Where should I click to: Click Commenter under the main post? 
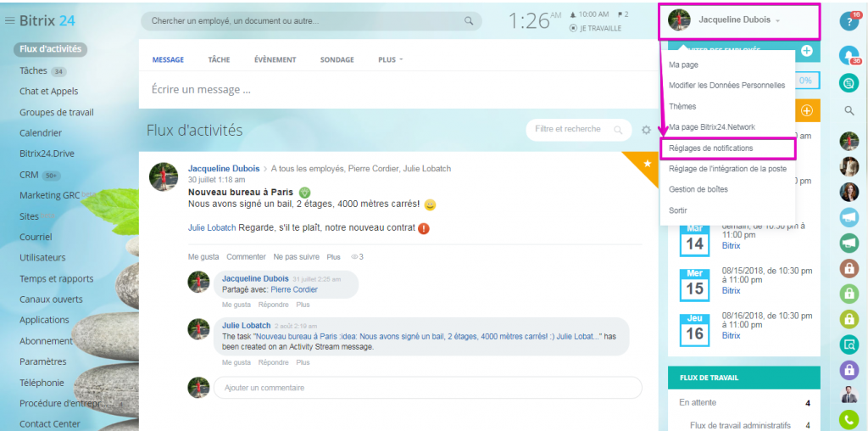[247, 257]
